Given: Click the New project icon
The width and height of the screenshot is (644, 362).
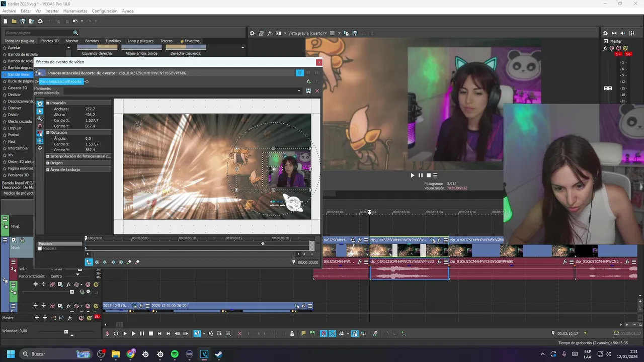Looking at the screenshot, I should (6, 21).
